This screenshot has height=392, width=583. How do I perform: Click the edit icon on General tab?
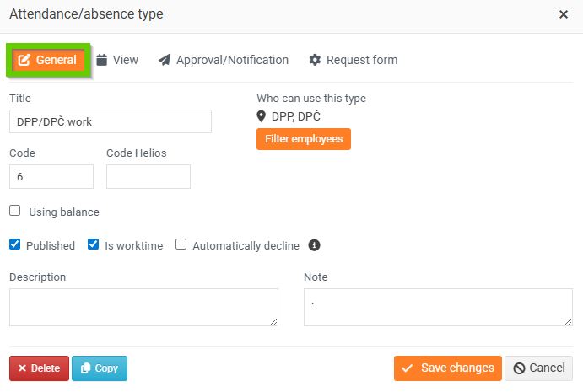[x=24, y=60]
